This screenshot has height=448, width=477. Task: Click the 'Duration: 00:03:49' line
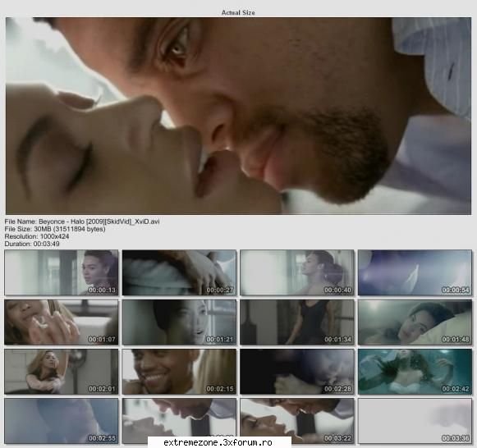(32, 244)
